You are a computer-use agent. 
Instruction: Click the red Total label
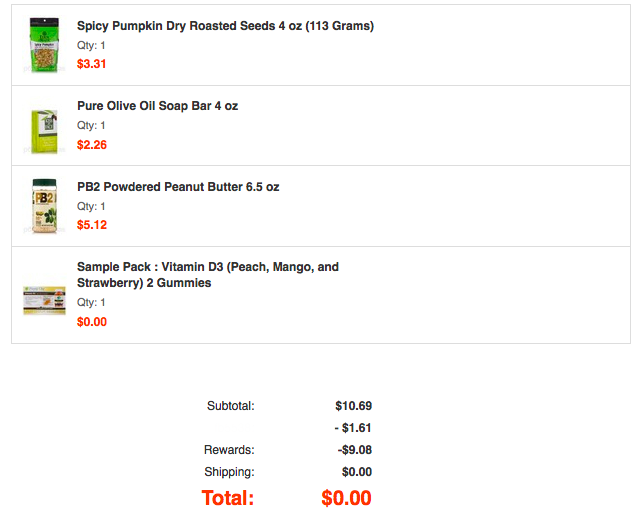[x=227, y=498]
